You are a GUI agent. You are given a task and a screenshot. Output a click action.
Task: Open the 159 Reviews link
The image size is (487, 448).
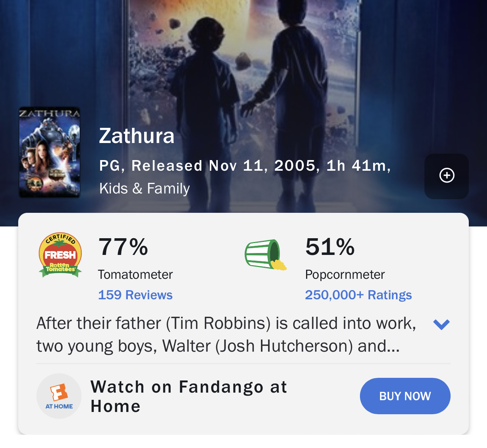[135, 295]
